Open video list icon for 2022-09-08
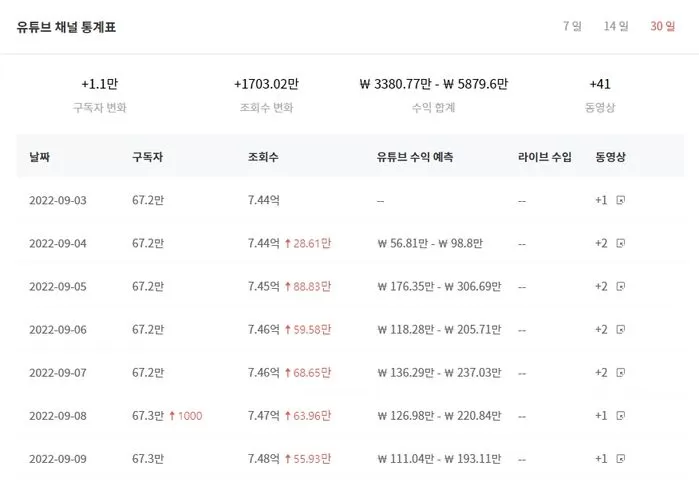Image resolution: width=699 pixels, height=490 pixels. [x=621, y=415]
